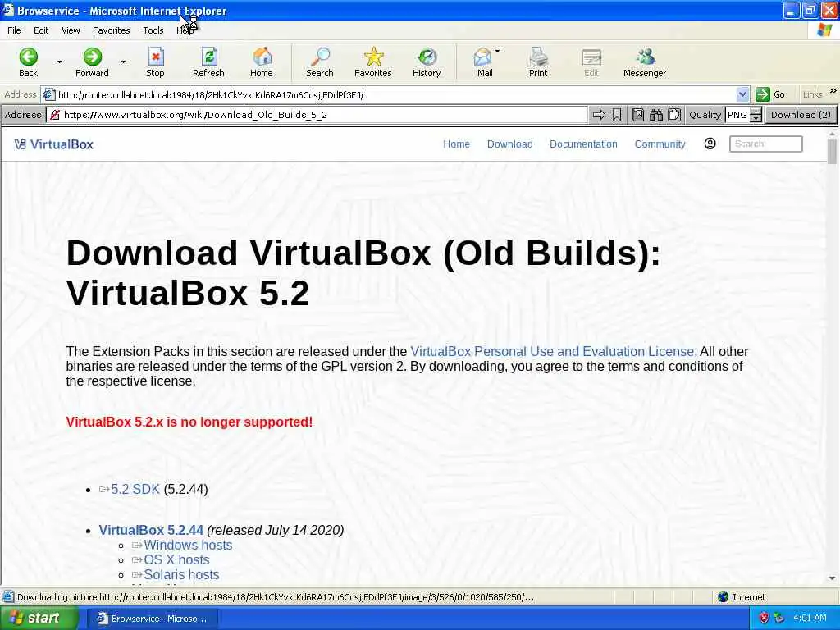Click the Print toolbar icon
The width and height of the screenshot is (840, 630).
(x=538, y=57)
